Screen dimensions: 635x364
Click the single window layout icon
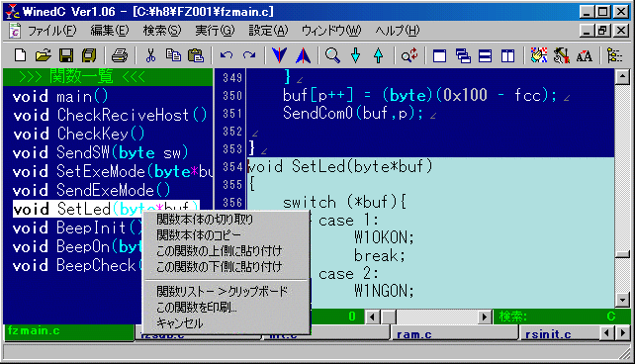click(439, 55)
